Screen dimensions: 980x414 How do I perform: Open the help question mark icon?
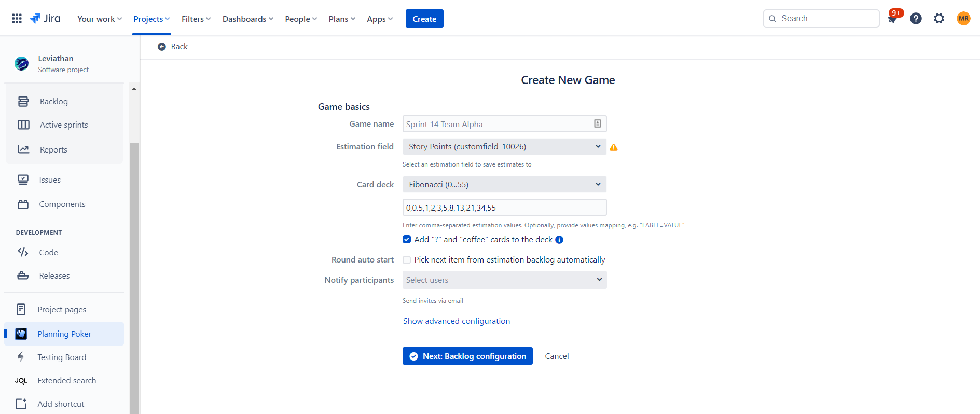pos(916,19)
